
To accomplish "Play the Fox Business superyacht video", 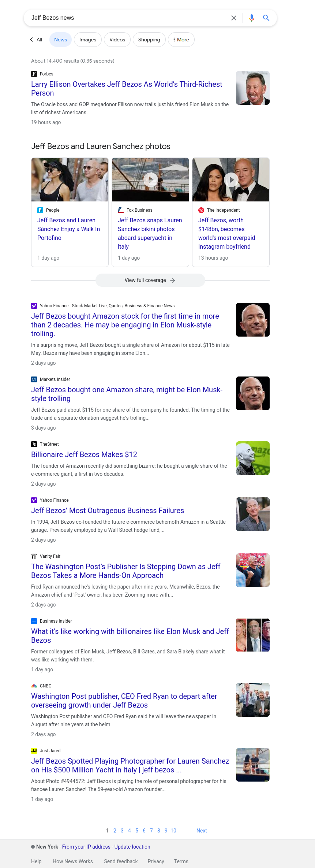I will 150,179.
